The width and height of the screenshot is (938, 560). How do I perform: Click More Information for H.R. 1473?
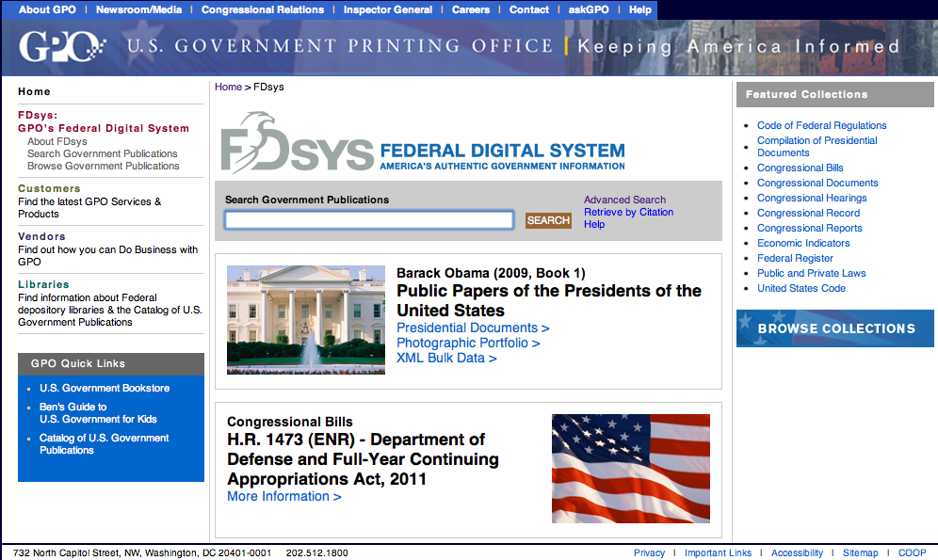point(284,496)
